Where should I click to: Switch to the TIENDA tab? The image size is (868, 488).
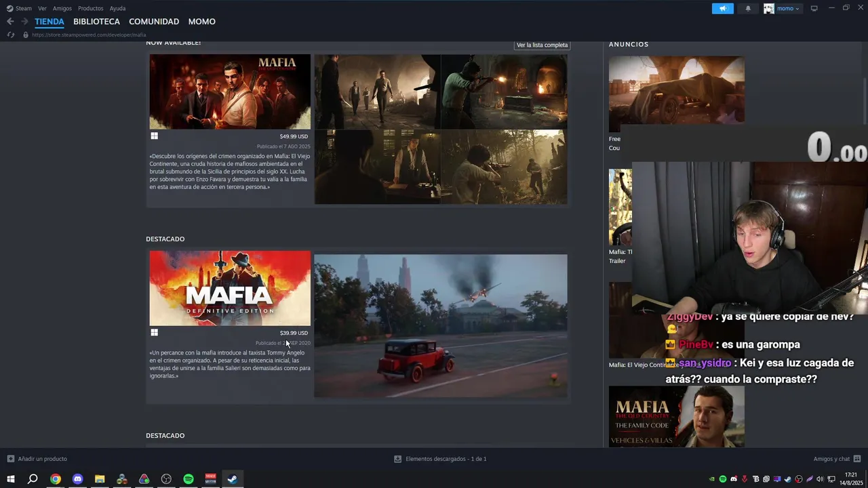point(50,22)
